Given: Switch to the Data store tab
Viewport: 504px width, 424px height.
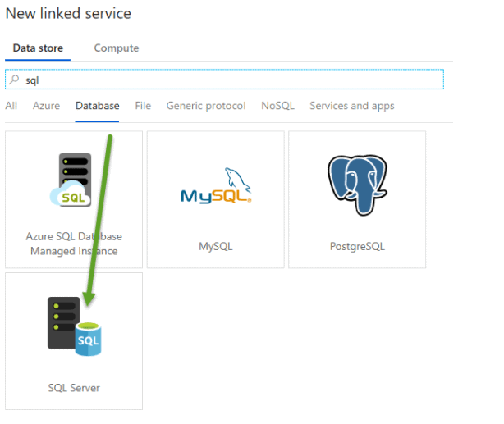Looking at the screenshot, I should pos(38,48).
